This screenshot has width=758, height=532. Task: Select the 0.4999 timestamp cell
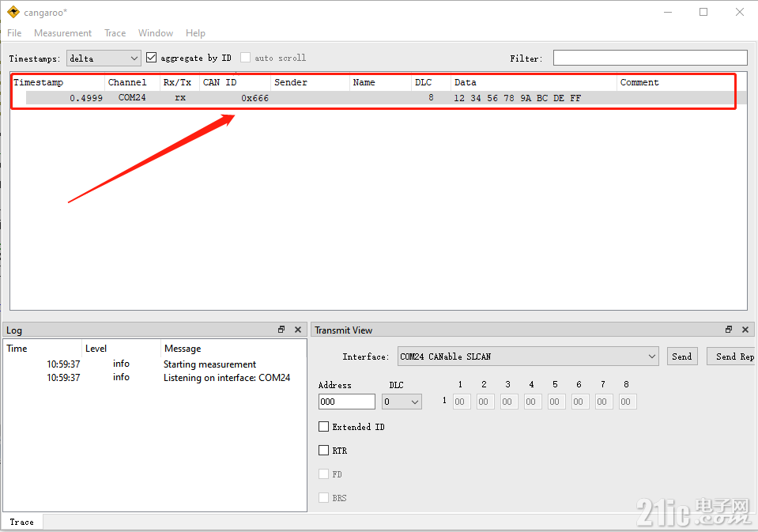click(86, 98)
